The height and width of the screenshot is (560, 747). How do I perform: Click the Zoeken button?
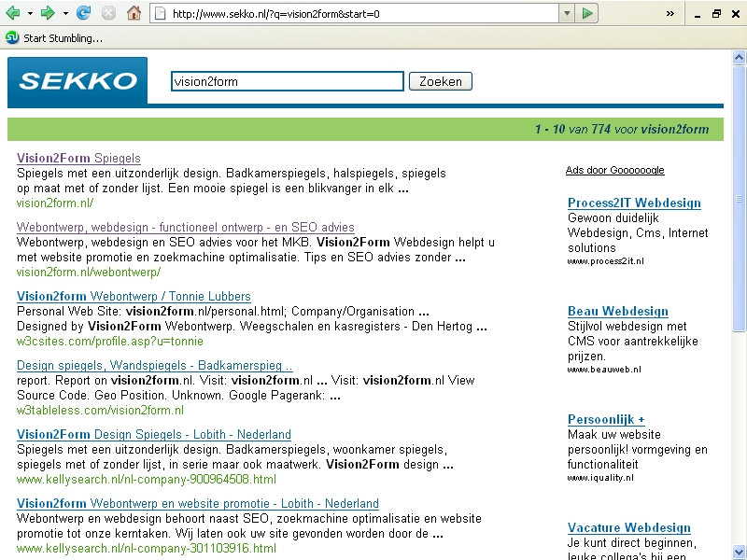tap(440, 81)
